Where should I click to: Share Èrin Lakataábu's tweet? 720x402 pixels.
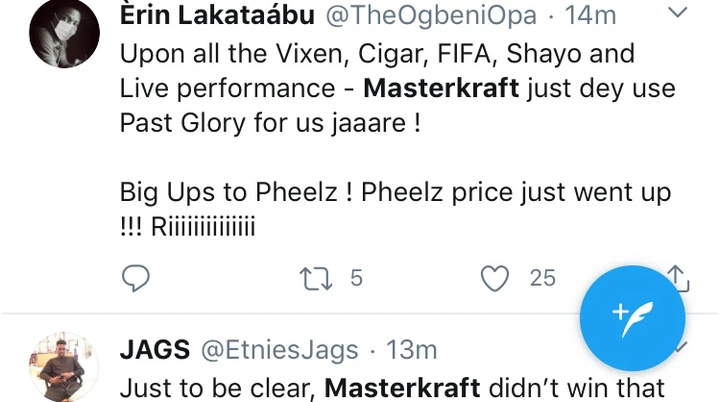pyautogui.click(x=676, y=278)
